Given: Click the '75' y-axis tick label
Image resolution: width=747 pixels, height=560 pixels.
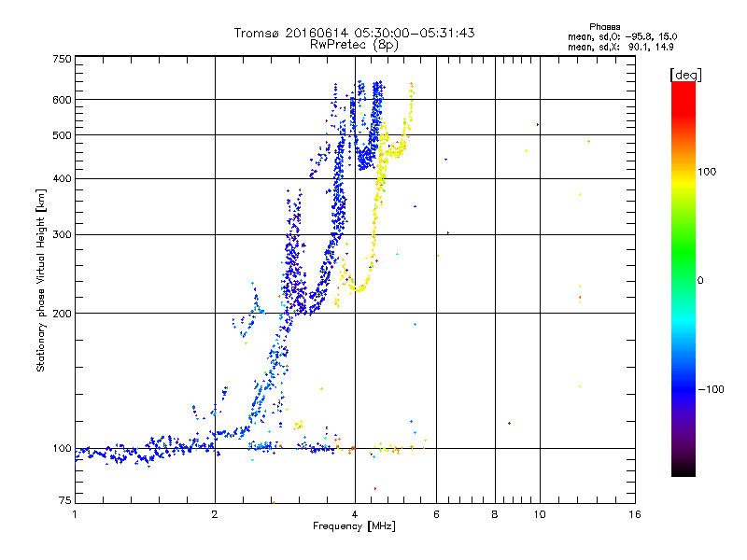Looking at the screenshot, I should (x=65, y=500).
